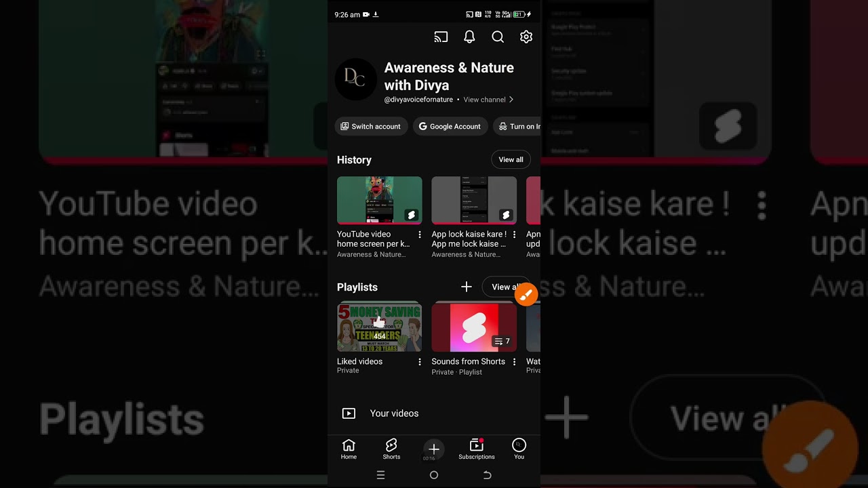Image resolution: width=868 pixels, height=488 pixels.
Task: Open Liked videos playlist thumbnail
Action: [380, 327]
